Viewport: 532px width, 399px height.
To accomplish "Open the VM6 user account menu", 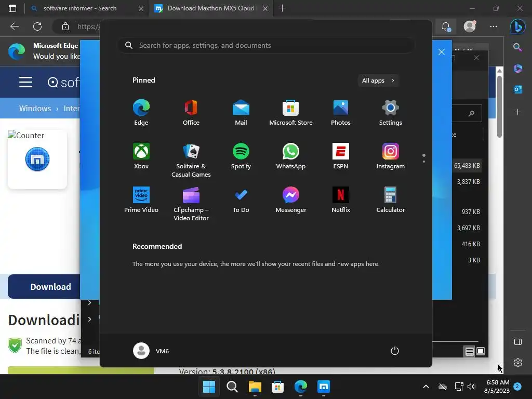I will 151,351.
